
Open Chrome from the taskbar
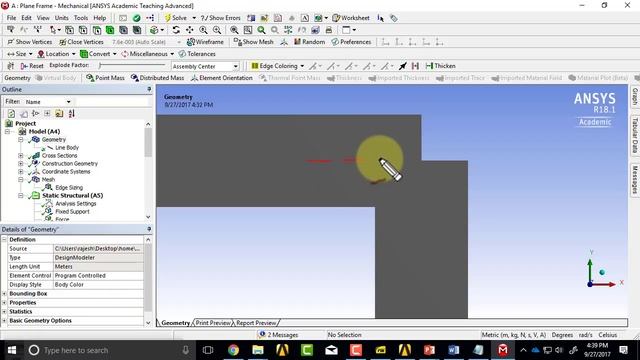point(233,350)
